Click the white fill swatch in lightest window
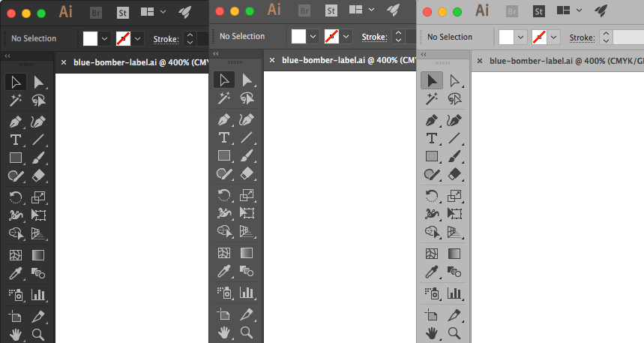This screenshot has width=644, height=343. pyautogui.click(x=506, y=38)
